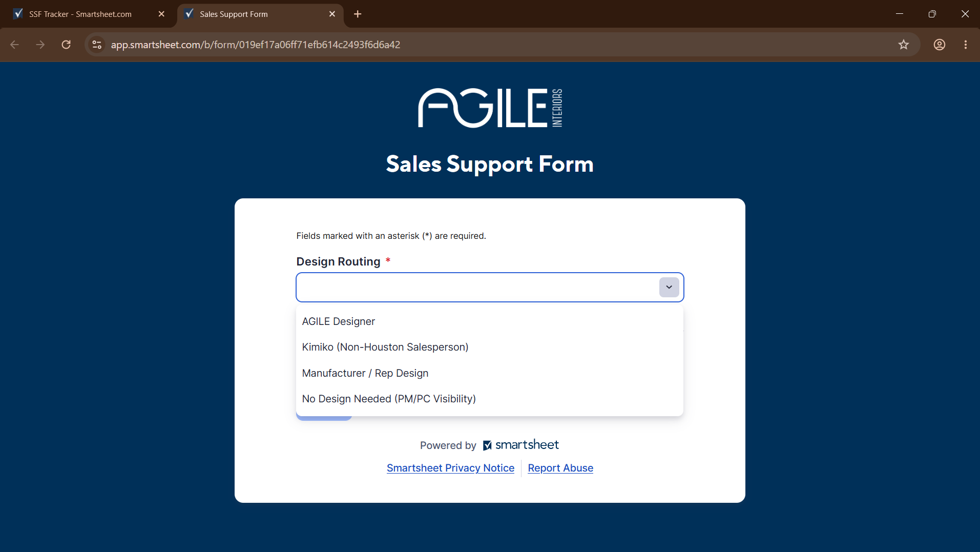This screenshot has height=552, width=980.
Task: Open the Report Abuse link
Action: tap(560, 468)
